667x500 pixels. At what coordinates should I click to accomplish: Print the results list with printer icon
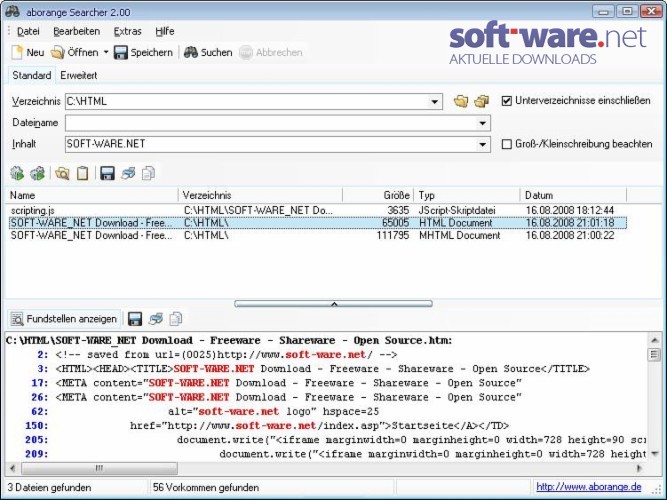coord(128,173)
